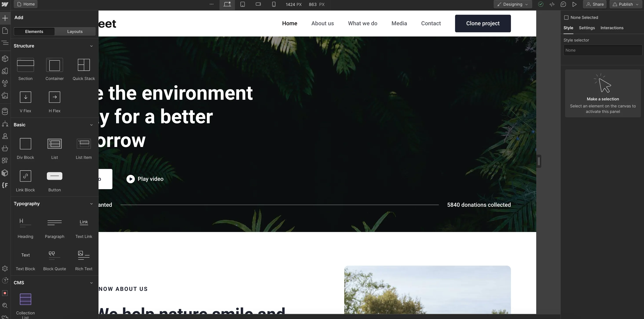Open the Pages panel icon
The image size is (644, 319).
(x=5, y=31)
